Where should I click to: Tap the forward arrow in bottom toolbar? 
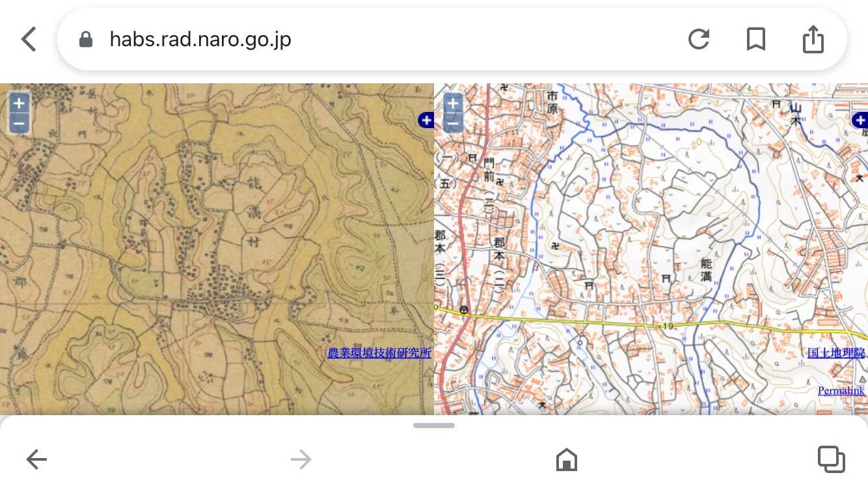click(301, 460)
